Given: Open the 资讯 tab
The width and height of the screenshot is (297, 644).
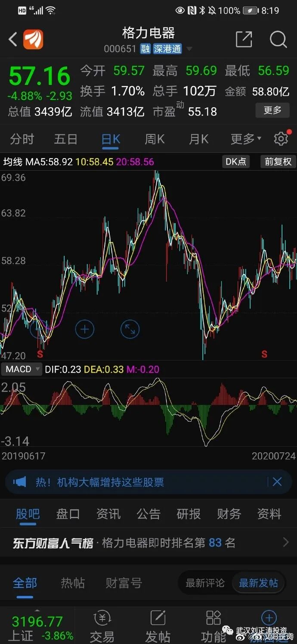Looking at the screenshot, I should coord(108,514).
